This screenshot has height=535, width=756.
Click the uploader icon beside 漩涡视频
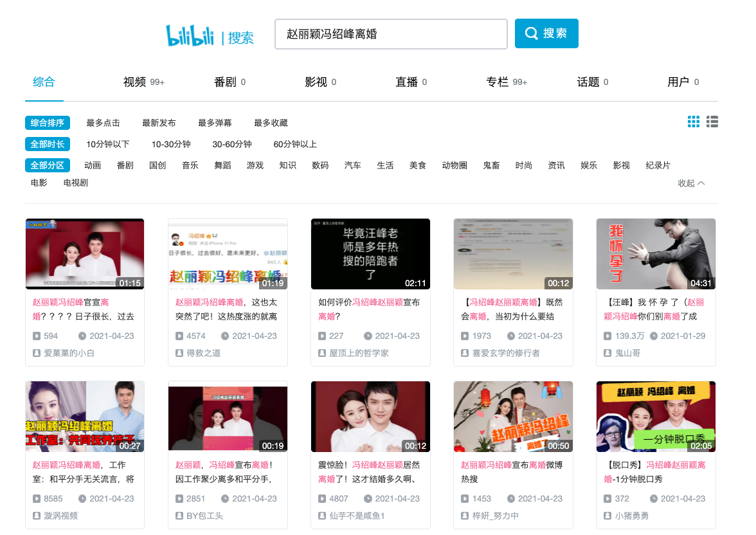click(x=37, y=516)
